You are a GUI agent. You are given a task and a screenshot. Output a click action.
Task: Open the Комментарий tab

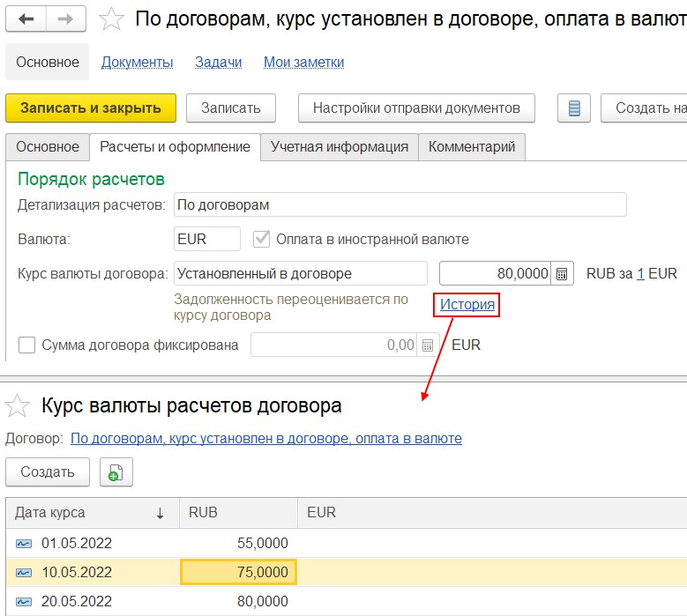point(472,147)
